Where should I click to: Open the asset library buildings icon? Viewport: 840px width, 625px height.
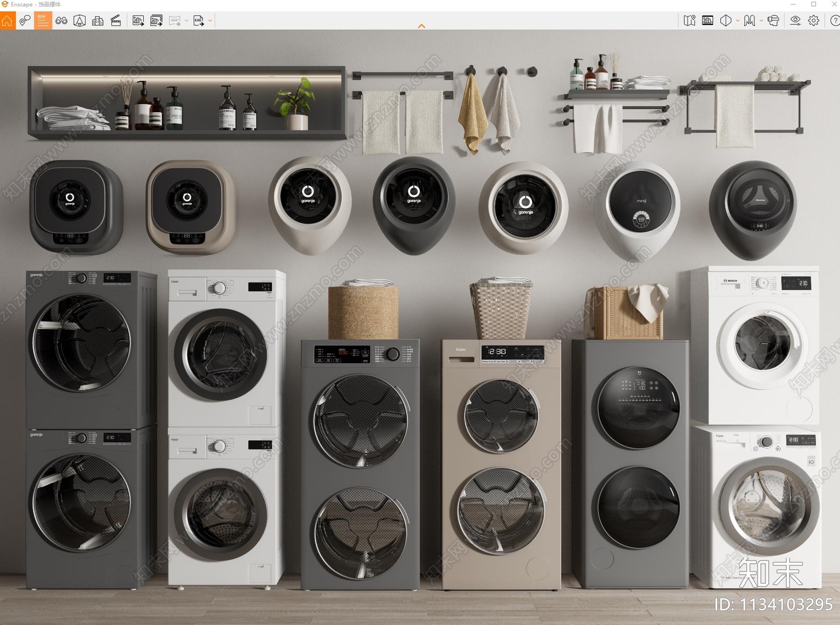(x=98, y=20)
